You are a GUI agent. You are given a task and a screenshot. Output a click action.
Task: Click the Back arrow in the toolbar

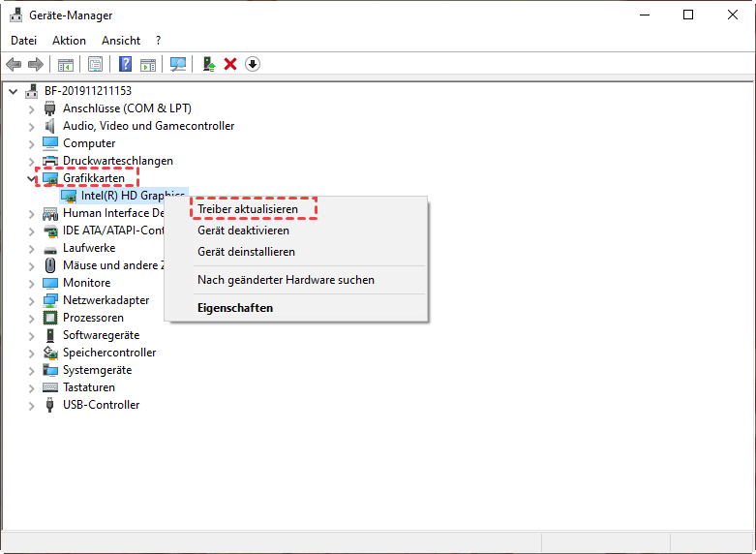[x=14, y=64]
